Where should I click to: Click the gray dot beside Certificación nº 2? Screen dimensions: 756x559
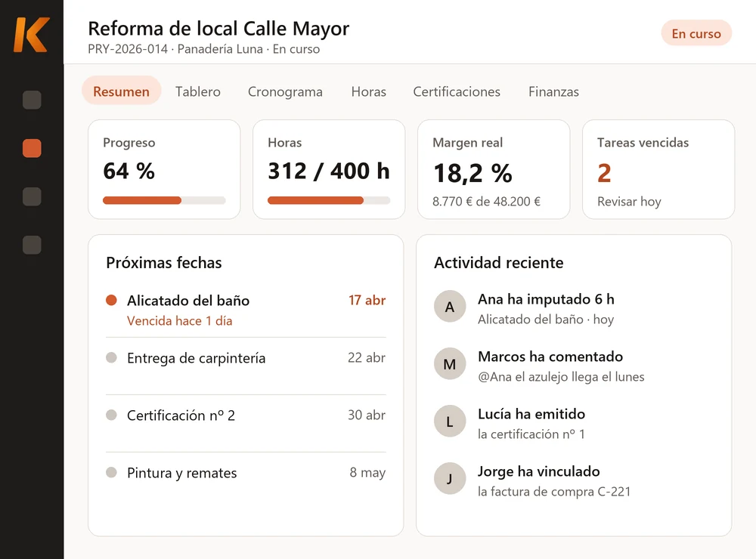(x=111, y=415)
